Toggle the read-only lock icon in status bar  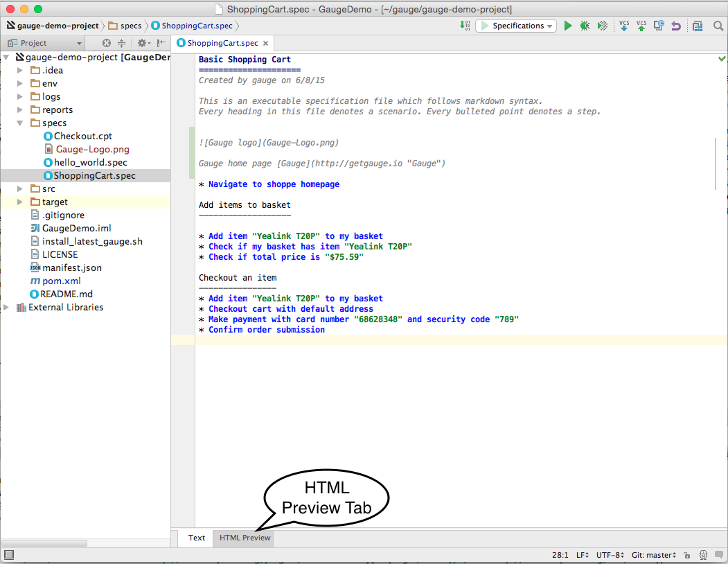[x=686, y=555]
